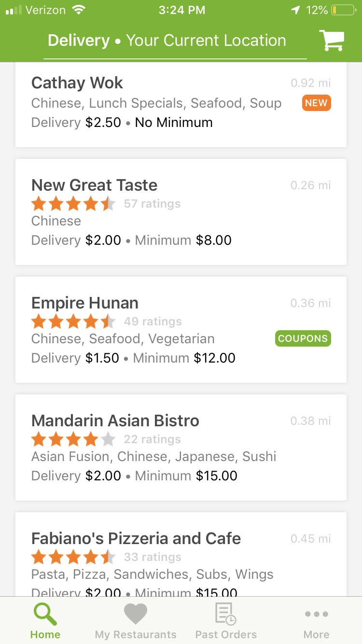Tap the 49 ratings text
Image resolution: width=362 pixels, height=644 pixels.
[x=153, y=322]
